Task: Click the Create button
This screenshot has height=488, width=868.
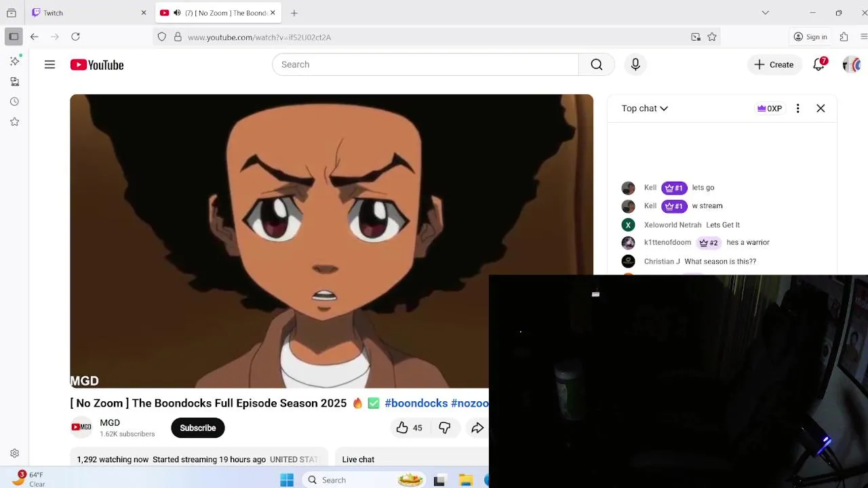Action: tap(774, 64)
